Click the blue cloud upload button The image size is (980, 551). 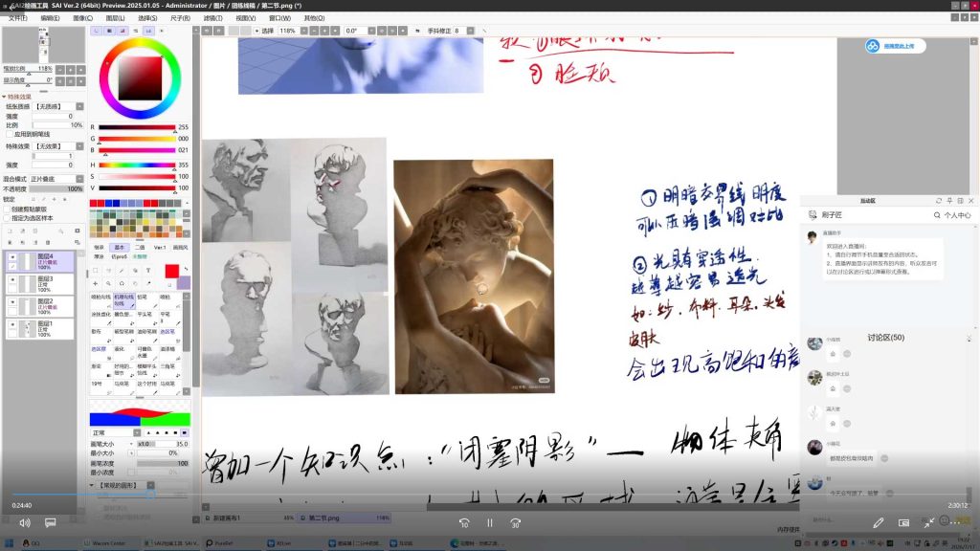pyautogui.click(x=895, y=46)
